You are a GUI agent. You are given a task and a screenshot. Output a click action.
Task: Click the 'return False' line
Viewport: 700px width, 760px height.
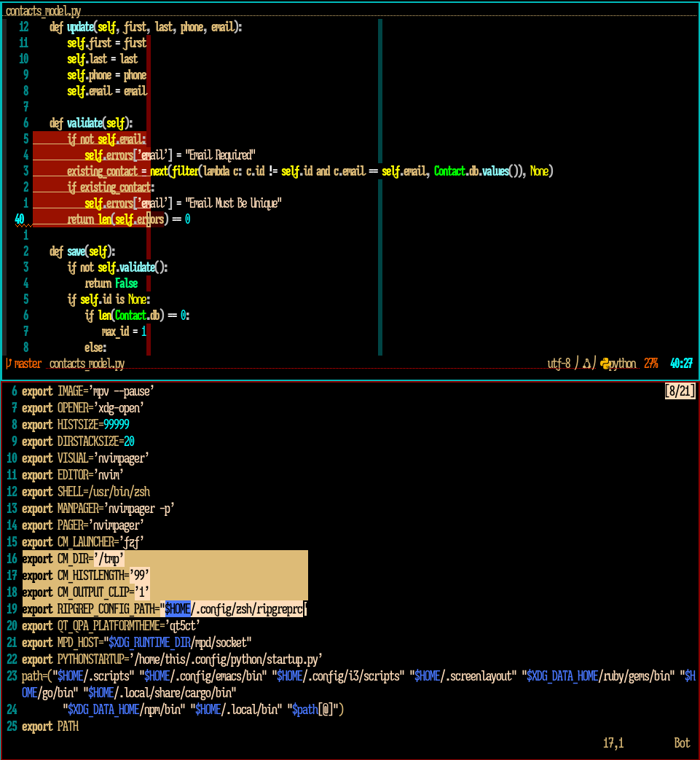111,283
